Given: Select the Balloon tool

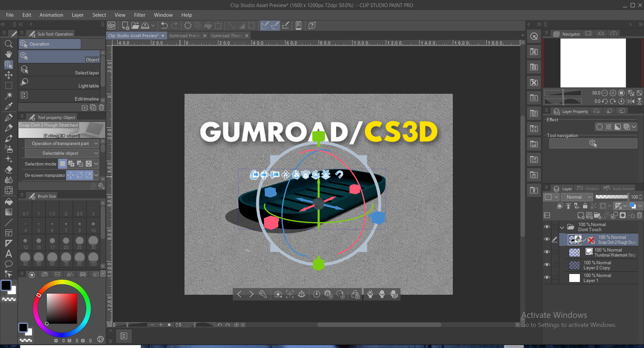Looking at the screenshot, I should [x=9, y=264].
